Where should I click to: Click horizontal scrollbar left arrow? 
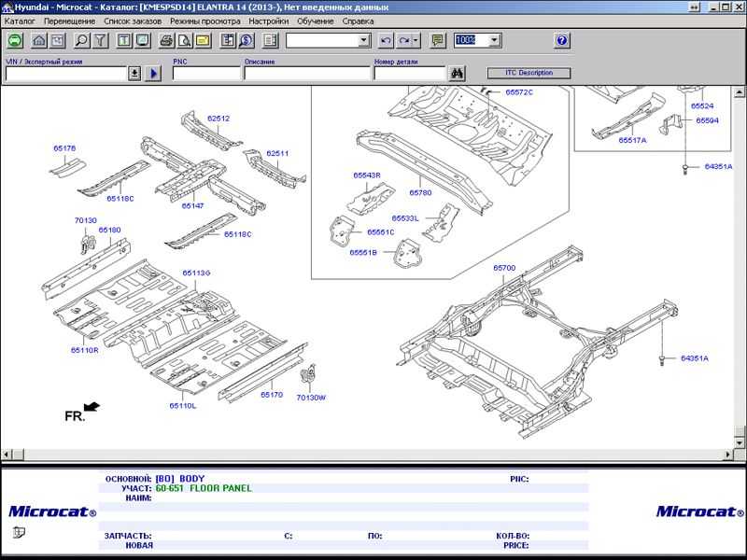7,455
